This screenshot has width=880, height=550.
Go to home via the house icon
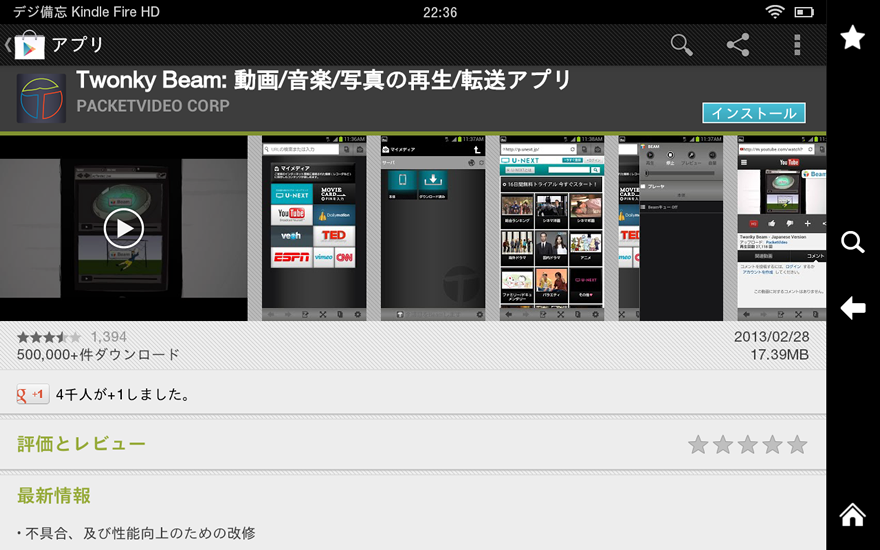click(852, 514)
